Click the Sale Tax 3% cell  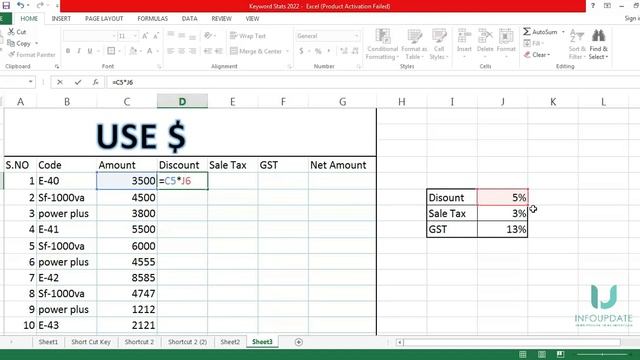point(502,213)
